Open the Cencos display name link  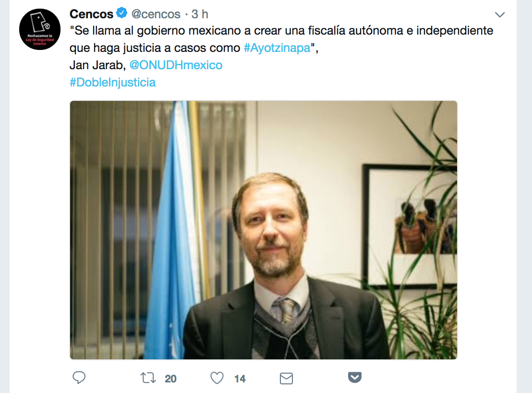(91, 14)
